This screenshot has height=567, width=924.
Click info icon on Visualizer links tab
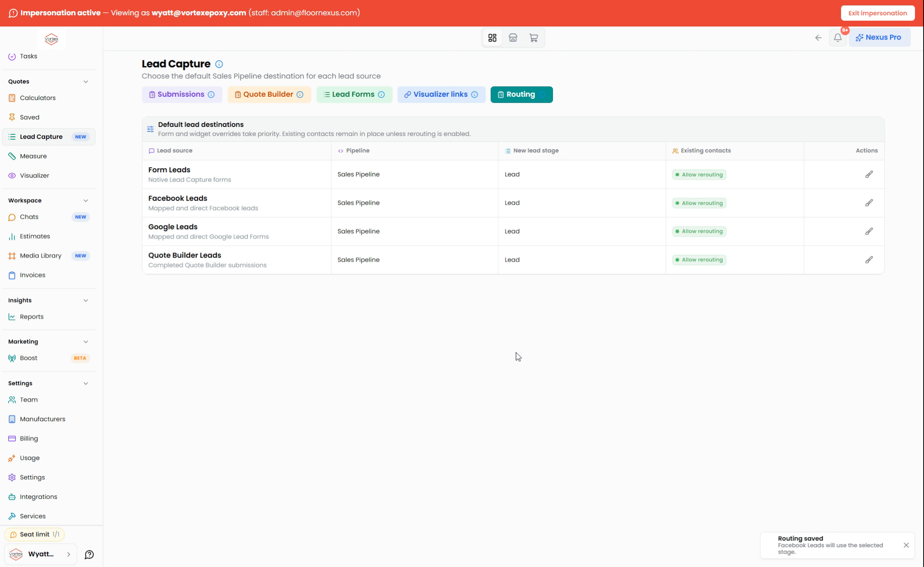(474, 95)
